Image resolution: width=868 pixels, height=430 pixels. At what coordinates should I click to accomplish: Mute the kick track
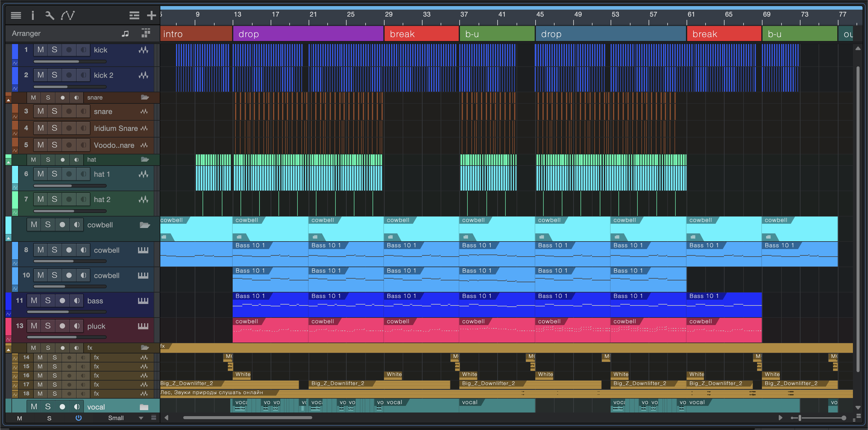pos(40,50)
